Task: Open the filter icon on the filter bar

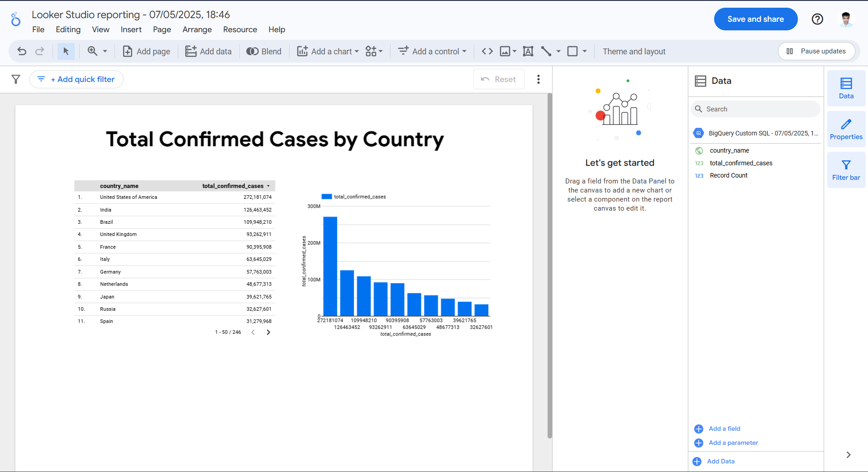Action: click(15, 79)
